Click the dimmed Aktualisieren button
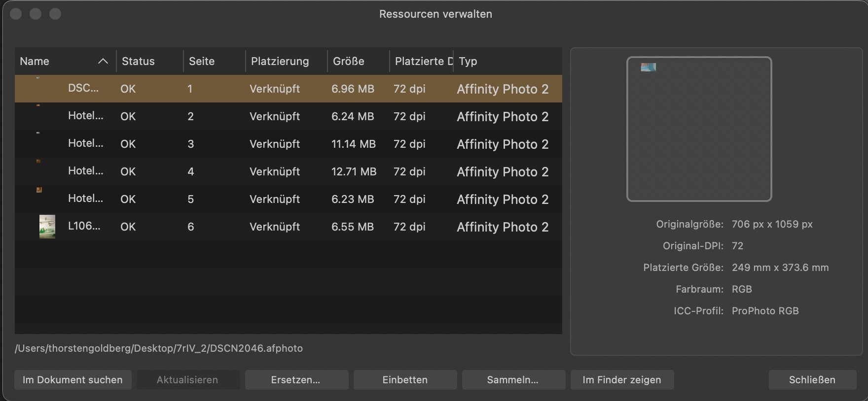This screenshot has height=401, width=868. pyautogui.click(x=187, y=380)
